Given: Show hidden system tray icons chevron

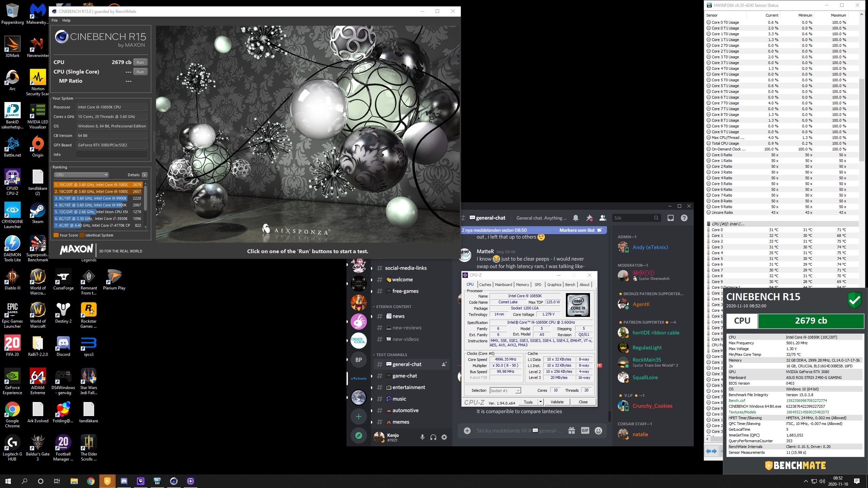Looking at the screenshot, I should tap(806, 481).
